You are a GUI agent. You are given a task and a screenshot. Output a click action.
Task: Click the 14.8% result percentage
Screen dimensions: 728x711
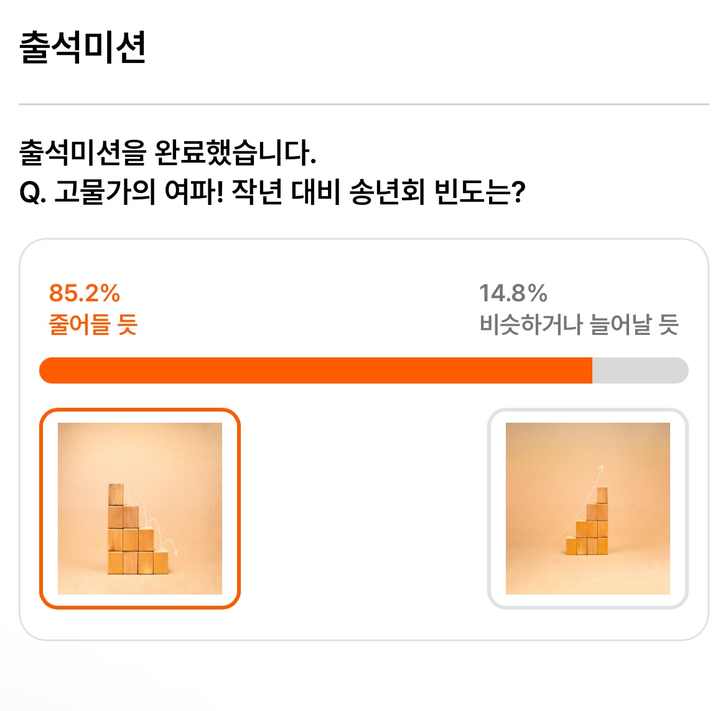[x=513, y=293]
